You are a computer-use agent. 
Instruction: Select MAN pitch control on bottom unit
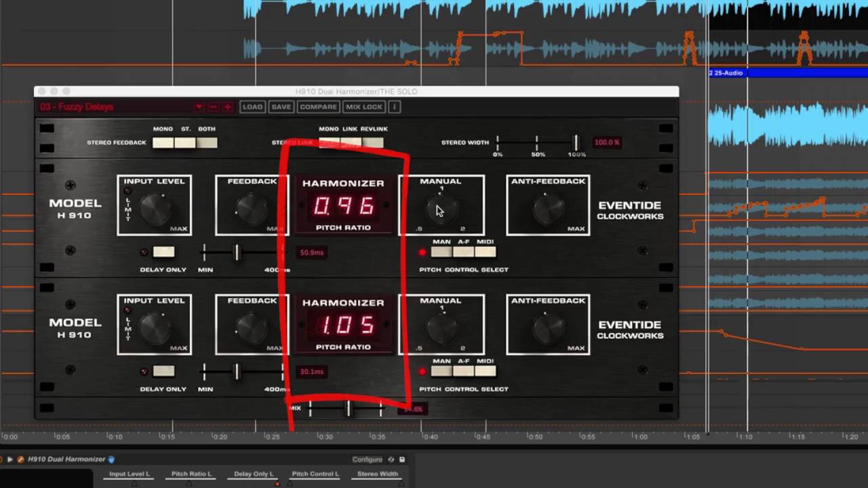coord(441,371)
